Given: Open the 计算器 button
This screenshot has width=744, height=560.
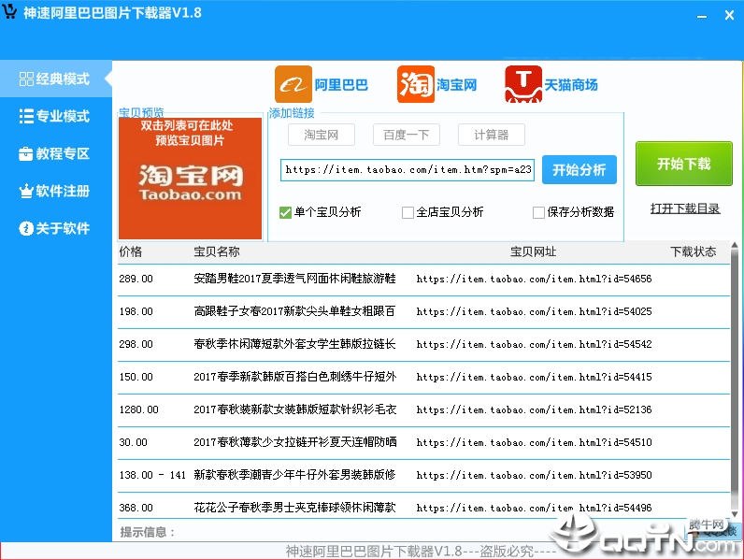Looking at the screenshot, I should pos(491,135).
